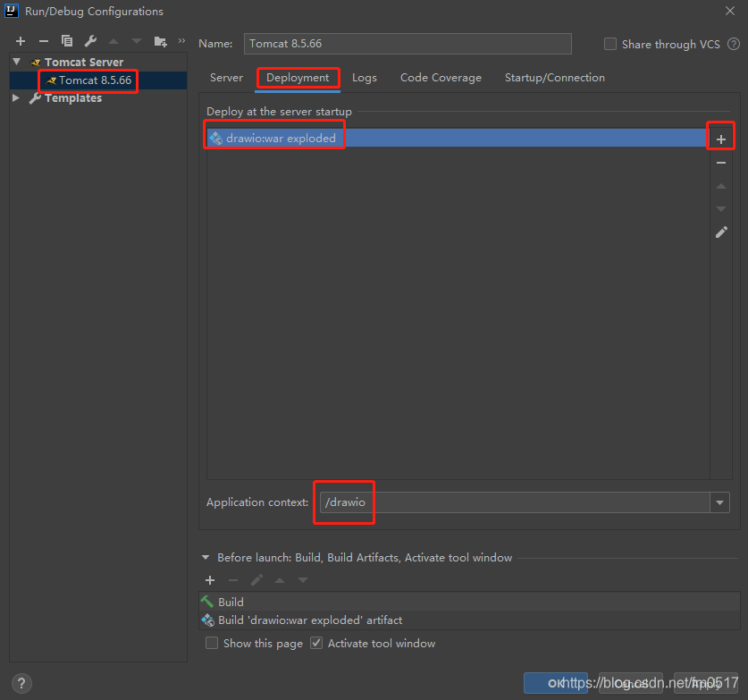Go to Startup/Connection tab
Image resolution: width=748 pixels, height=700 pixels.
pyautogui.click(x=555, y=78)
